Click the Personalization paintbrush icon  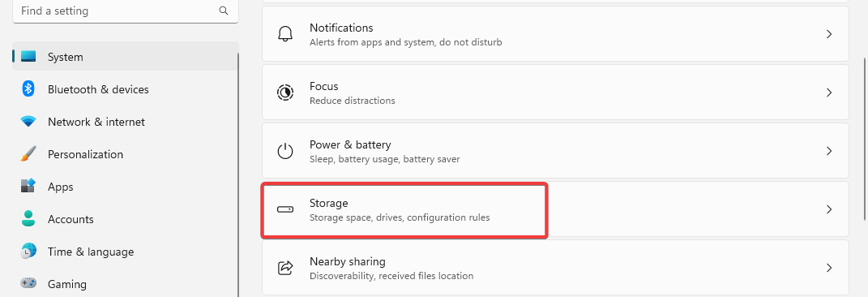(28, 154)
